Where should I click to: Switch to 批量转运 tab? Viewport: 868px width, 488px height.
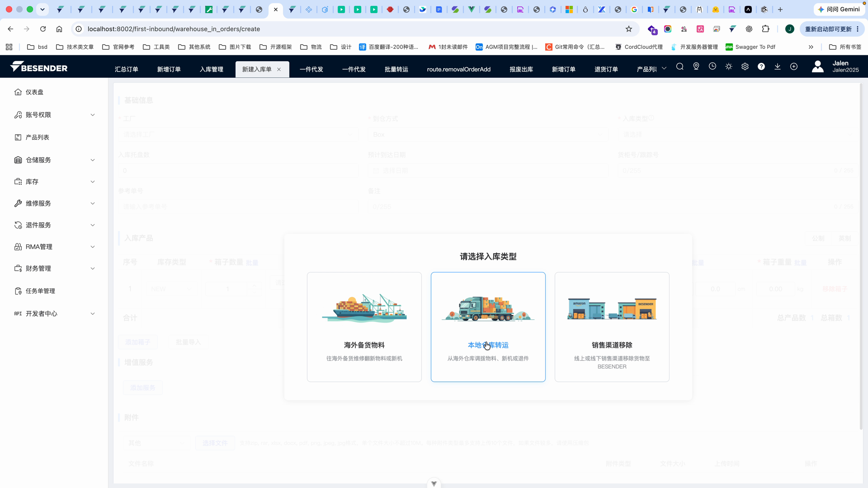(x=396, y=69)
